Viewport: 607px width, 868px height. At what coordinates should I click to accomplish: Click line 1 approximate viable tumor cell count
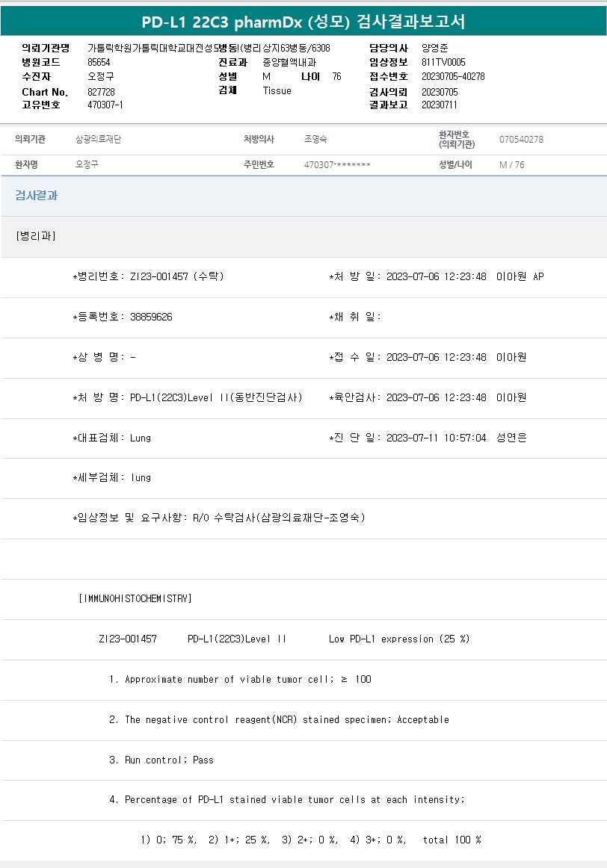click(241, 679)
